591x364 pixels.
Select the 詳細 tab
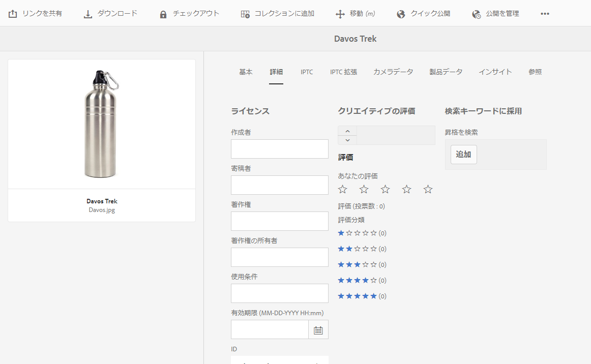pos(276,72)
